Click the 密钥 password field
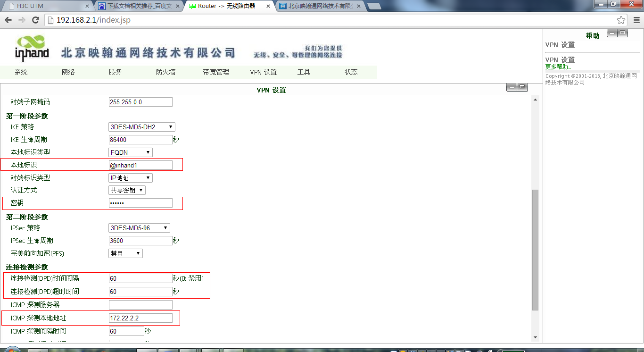Screen dimensions: 644x352 click(140, 203)
